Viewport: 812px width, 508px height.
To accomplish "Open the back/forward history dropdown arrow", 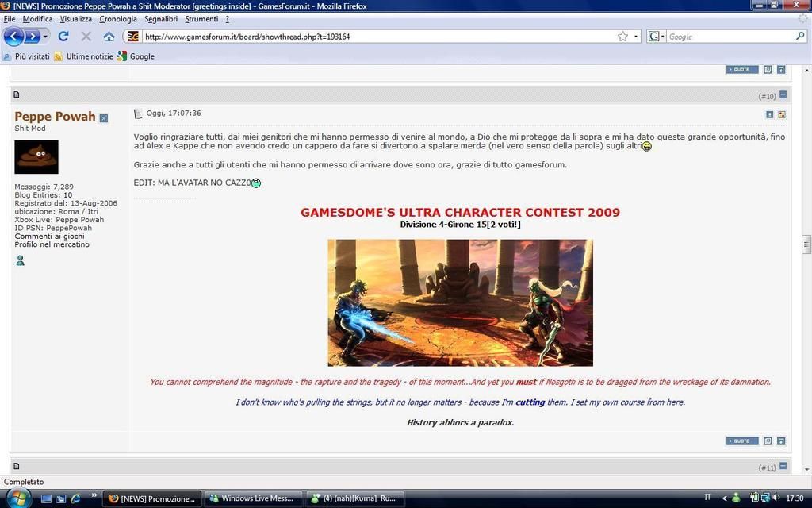I will pyautogui.click(x=45, y=37).
